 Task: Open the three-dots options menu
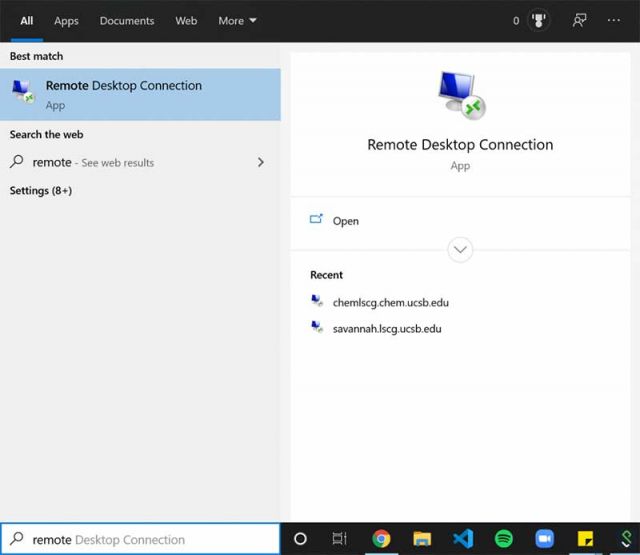click(613, 20)
